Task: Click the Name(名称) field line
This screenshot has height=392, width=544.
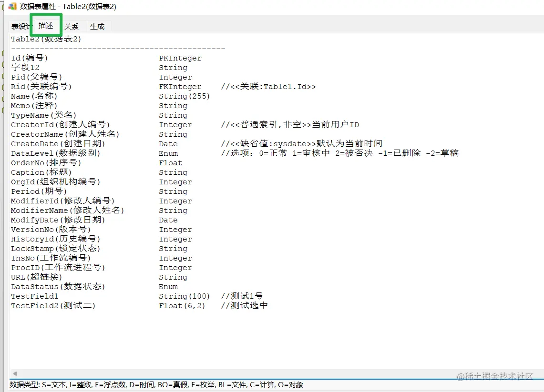Action: click(34, 96)
